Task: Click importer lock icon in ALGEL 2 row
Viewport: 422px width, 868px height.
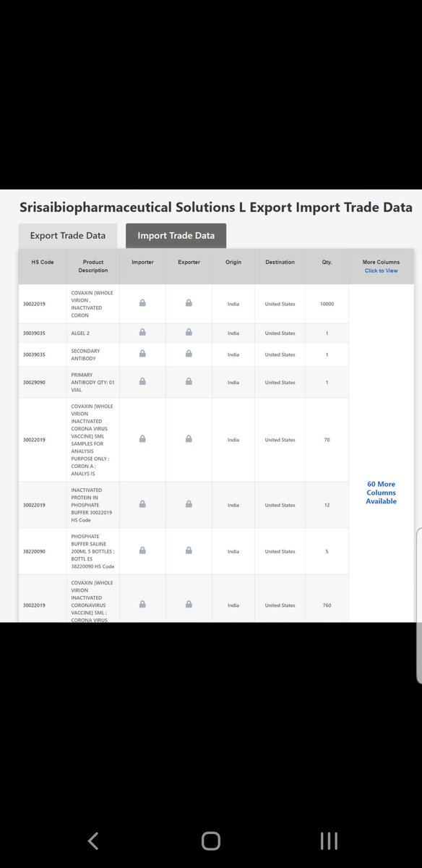Action: pos(142,333)
